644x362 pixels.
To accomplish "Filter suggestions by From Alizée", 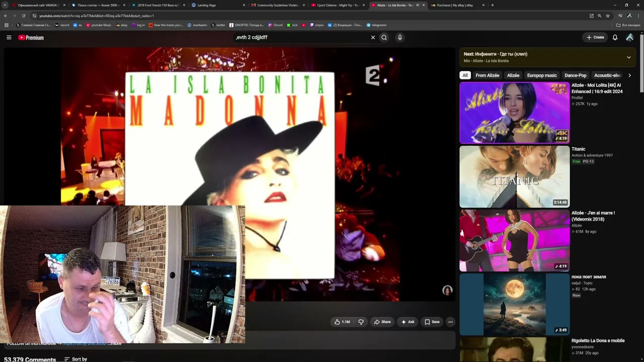I will click(x=488, y=75).
